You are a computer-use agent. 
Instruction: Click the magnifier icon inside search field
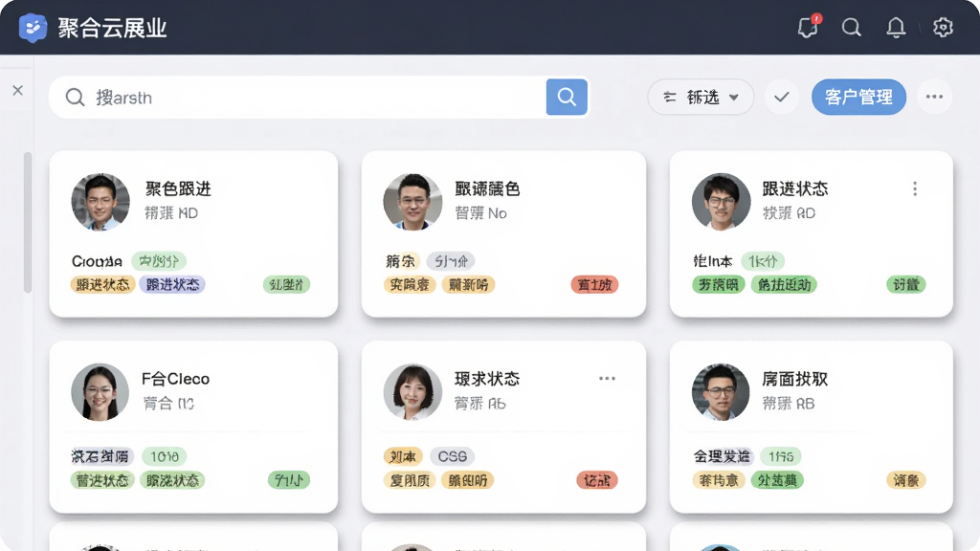click(x=75, y=98)
